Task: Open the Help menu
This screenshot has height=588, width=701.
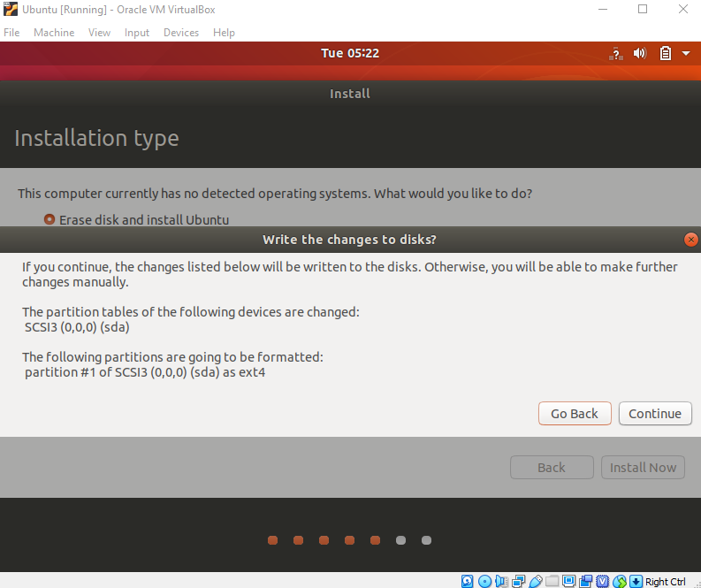Action: coord(224,33)
